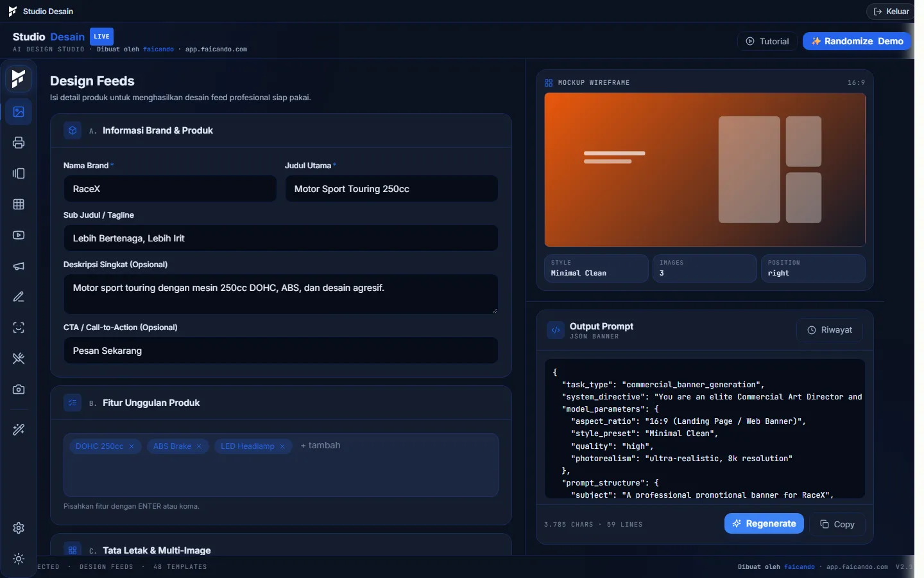Open the camera sidebar icon

[19, 389]
